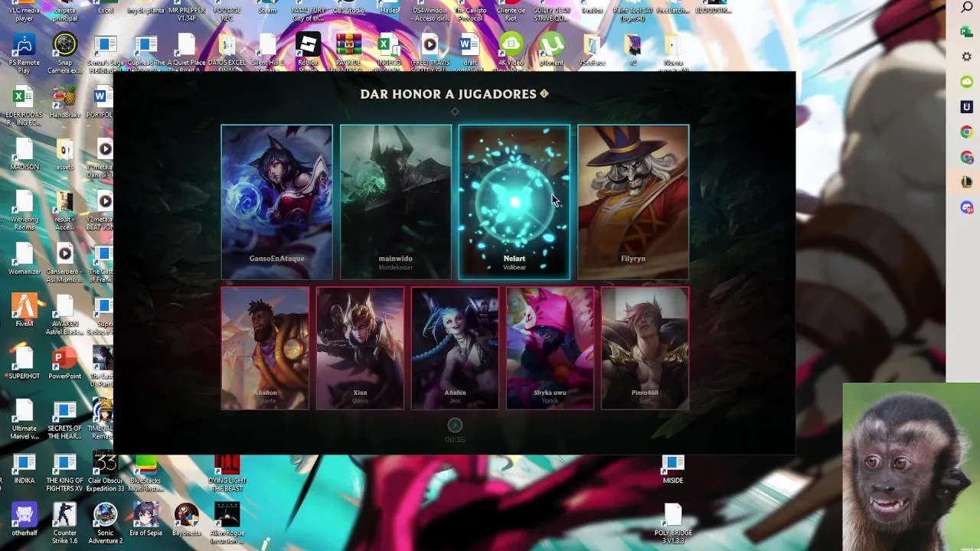This screenshot has height=551, width=980.
Task: Launch FiveM from the desktop
Action: coord(24,311)
